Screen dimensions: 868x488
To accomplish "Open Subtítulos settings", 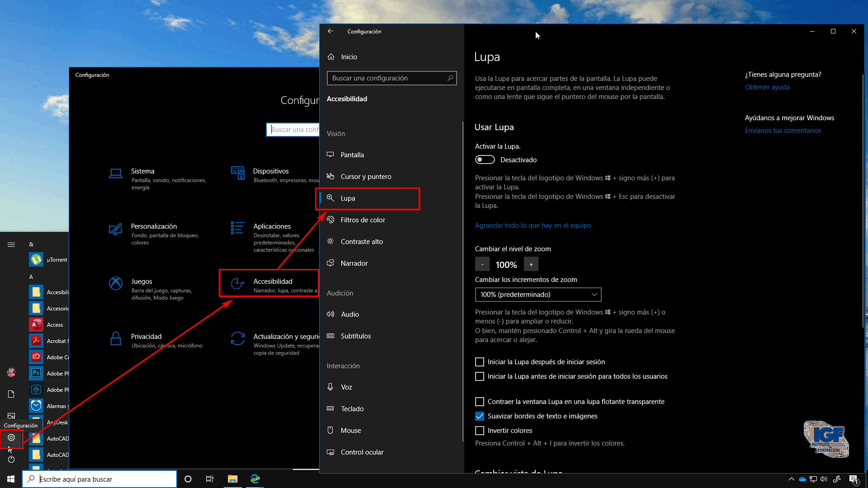I will pyautogui.click(x=355, y=336).
